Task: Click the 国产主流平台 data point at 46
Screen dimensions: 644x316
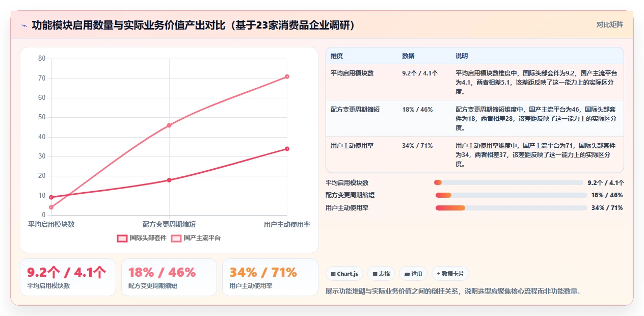Action: point(169,125)
